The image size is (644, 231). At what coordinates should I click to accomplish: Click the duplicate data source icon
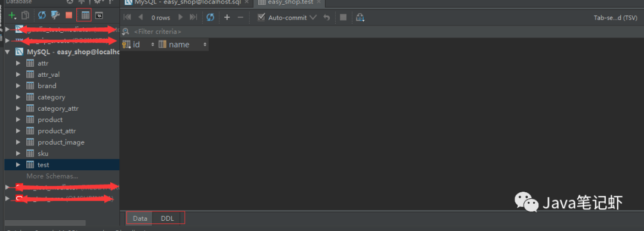26,15
